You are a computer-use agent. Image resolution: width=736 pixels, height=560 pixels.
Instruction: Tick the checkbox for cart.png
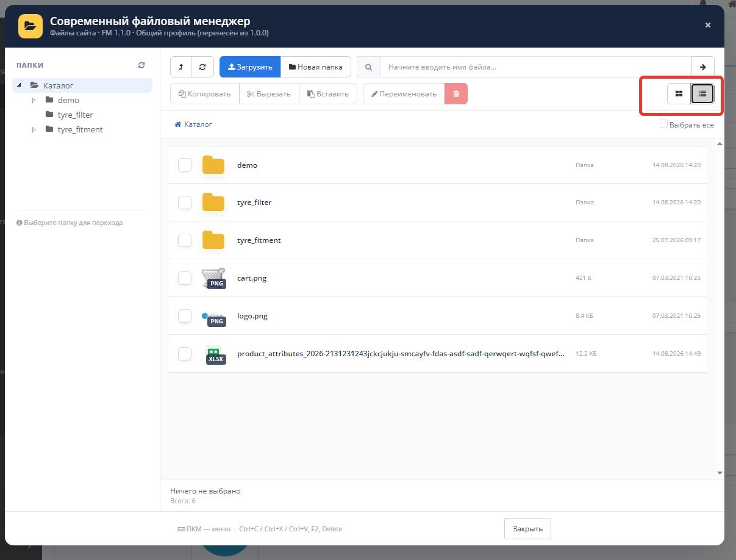click(185, 278)
